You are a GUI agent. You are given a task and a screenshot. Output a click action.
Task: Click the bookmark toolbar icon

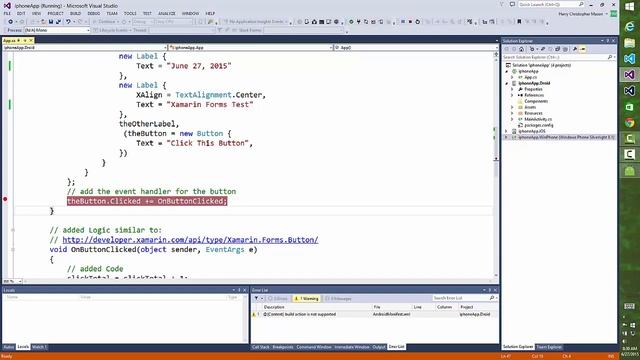click(519, 22)
